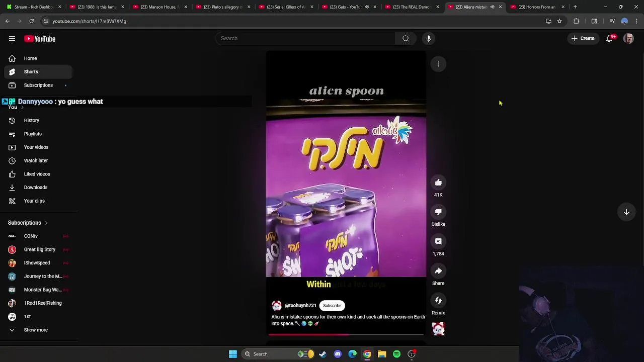The image size is (644, 362).
Task: Share this Short
Action: [438, 271]
